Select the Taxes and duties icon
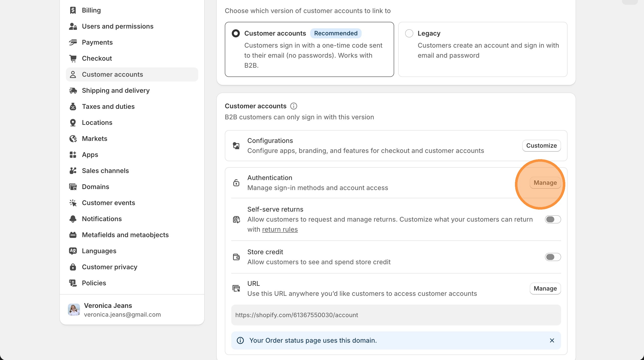 click(x=73, y=106)
